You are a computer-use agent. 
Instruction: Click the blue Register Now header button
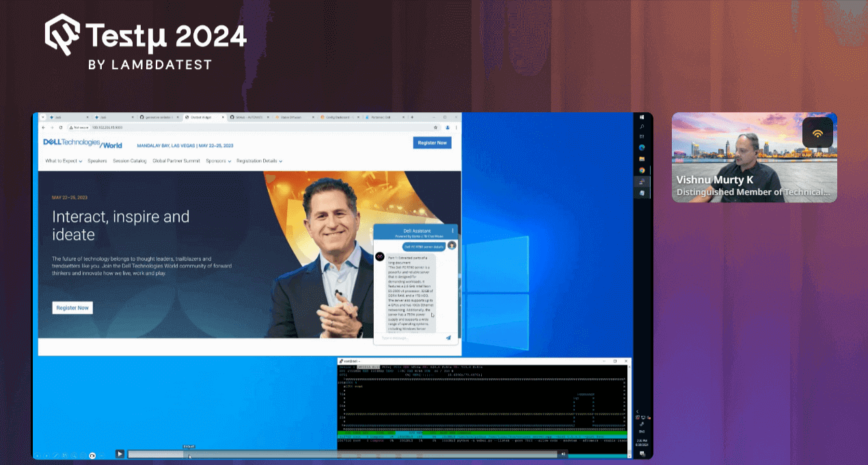432,143
